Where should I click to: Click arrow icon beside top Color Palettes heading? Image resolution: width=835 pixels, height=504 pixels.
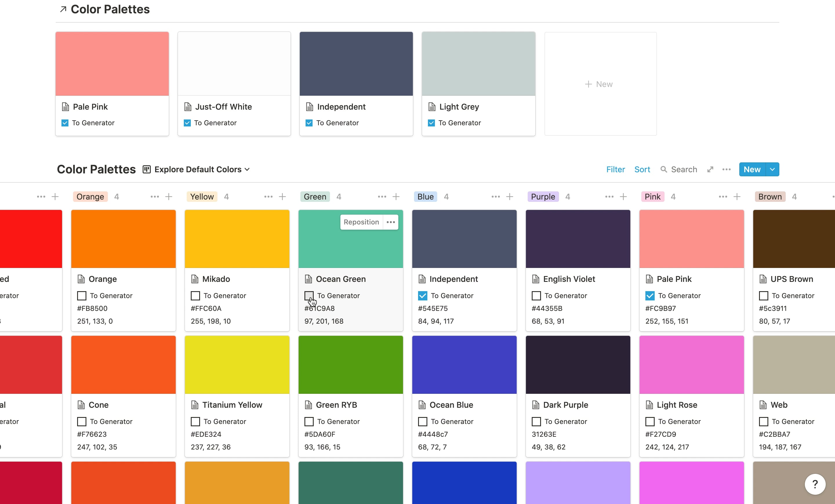point(63,9)
